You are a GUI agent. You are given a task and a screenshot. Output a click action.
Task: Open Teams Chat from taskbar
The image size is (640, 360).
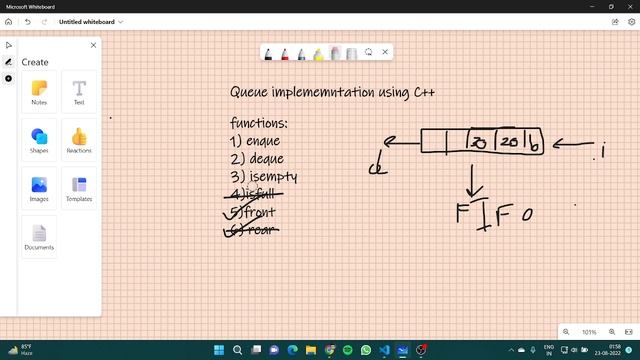tap(274, 350)
